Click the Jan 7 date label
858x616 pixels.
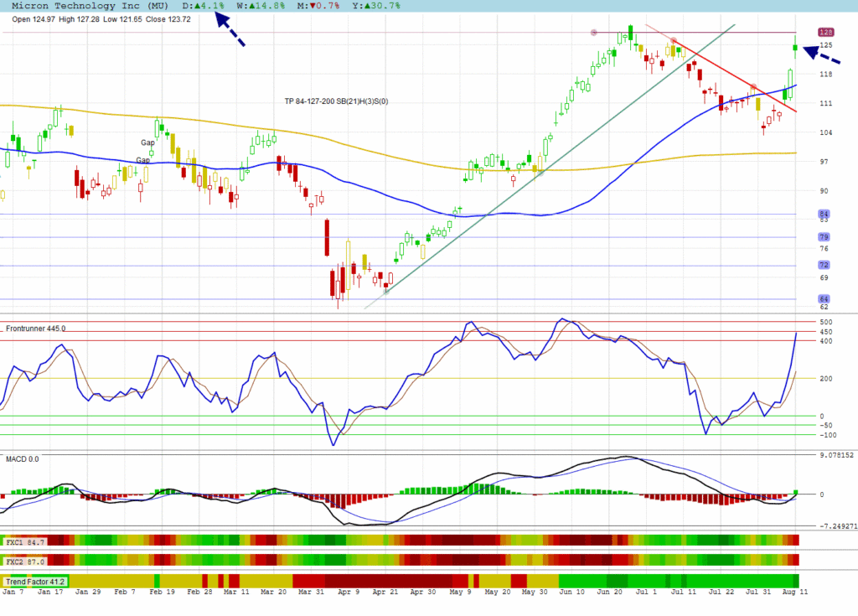[13, 592]
